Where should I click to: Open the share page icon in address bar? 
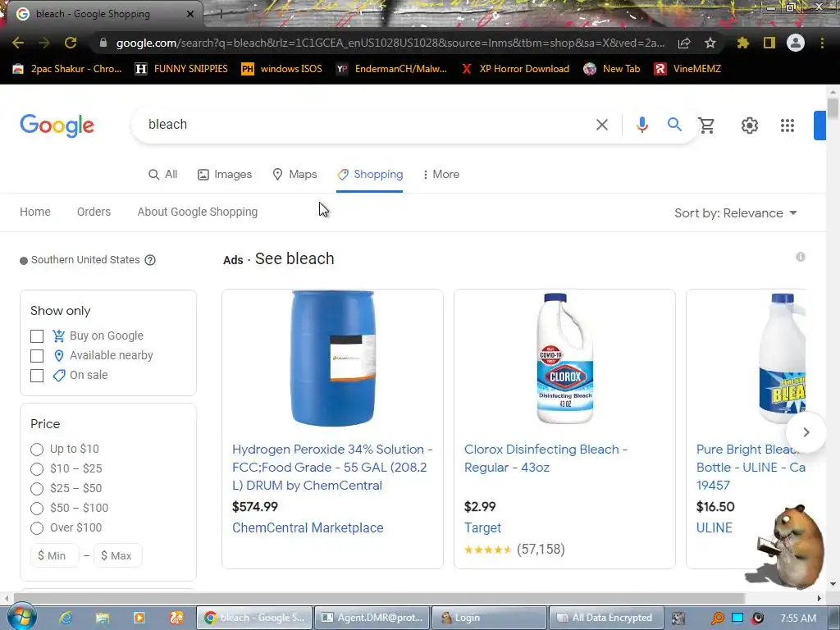click(x=684, y=43)
